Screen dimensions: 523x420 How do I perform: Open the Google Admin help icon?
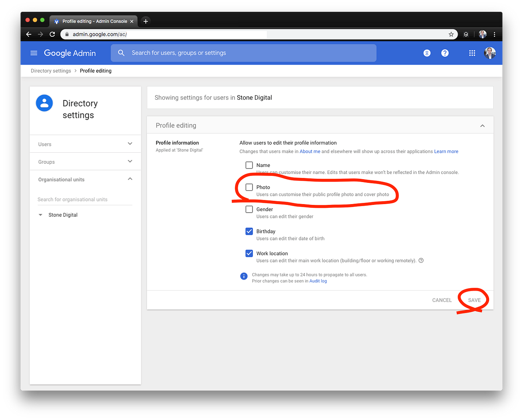click(x=445, y=53)
